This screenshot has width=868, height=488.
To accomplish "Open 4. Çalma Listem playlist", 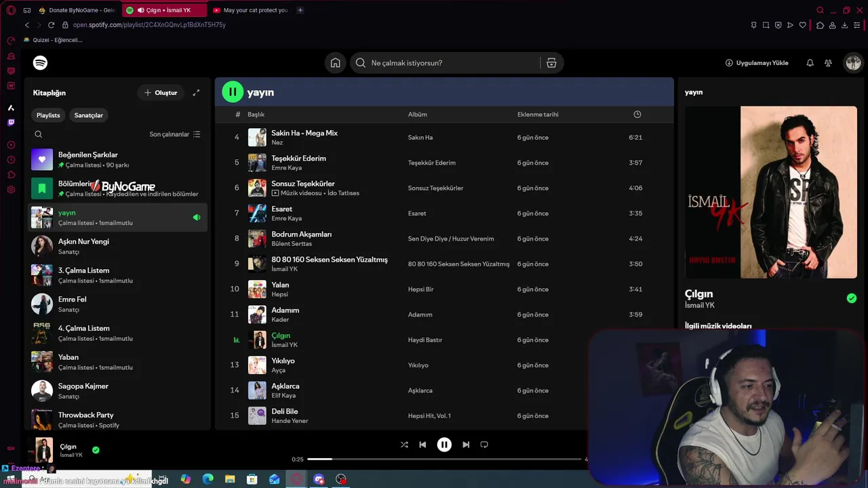I will click(x=118, y=333).
